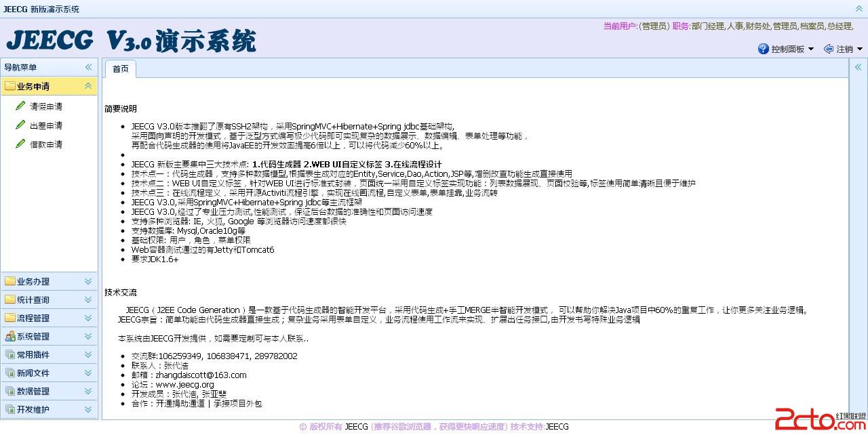
Task: Click the 技术交流 heading
Action: (121, 292)
